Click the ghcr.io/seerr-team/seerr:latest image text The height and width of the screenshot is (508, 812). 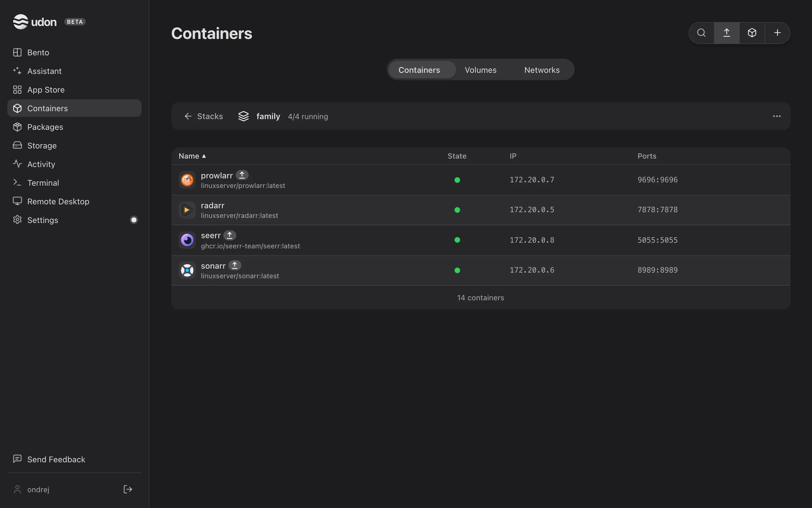(250, 246)
